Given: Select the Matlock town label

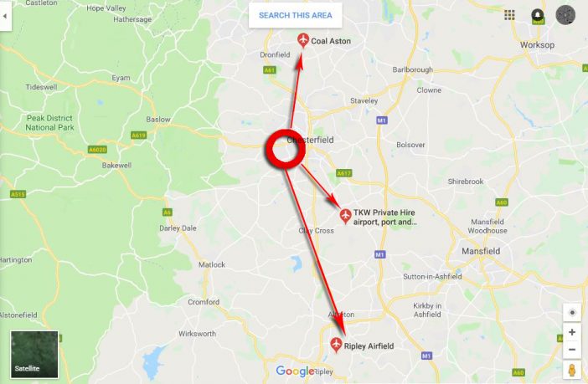Looking at the screenshot, I should [x=212, y=264].
